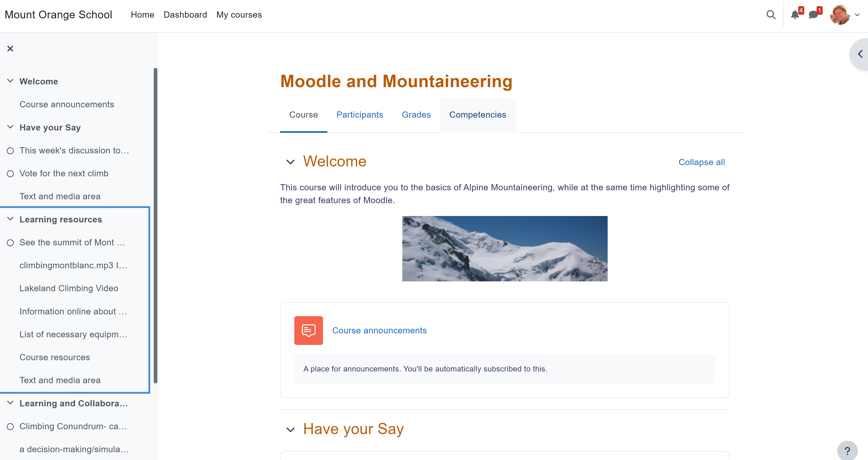This screenshot has width=868, height=460.
Task: Open Dashboard in top navigation
Action: click(185, 15)
